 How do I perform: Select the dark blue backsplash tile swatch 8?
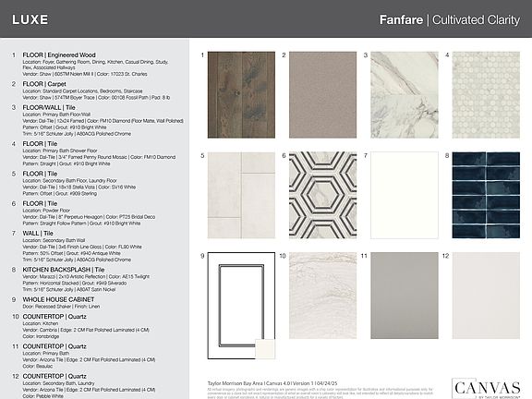pyautogui.click(x=486, y=195)
